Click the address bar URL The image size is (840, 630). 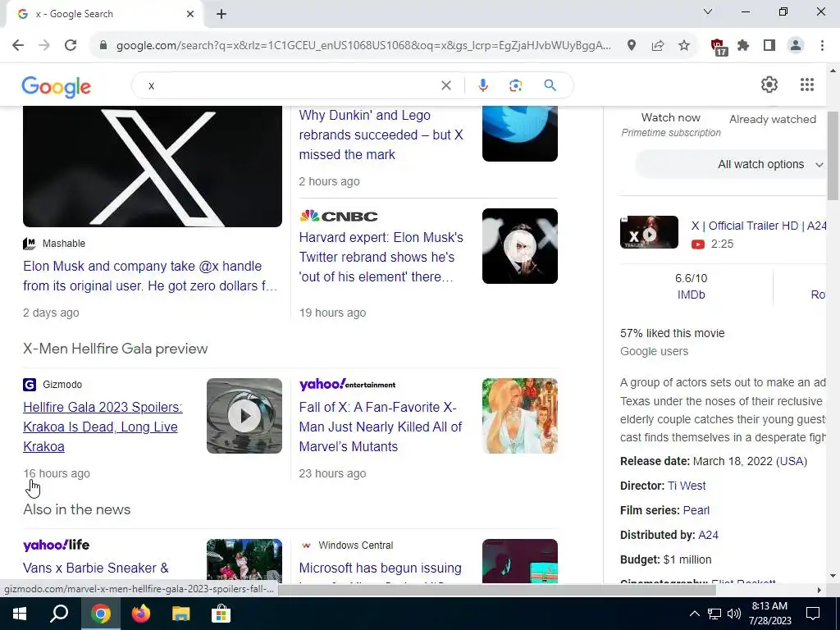[363, 46]
